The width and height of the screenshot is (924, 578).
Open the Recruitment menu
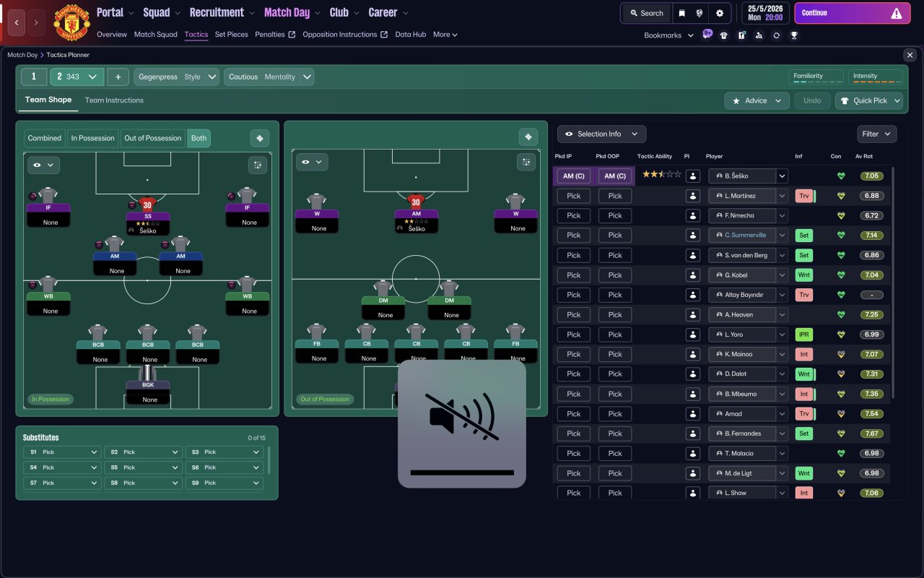222,12
